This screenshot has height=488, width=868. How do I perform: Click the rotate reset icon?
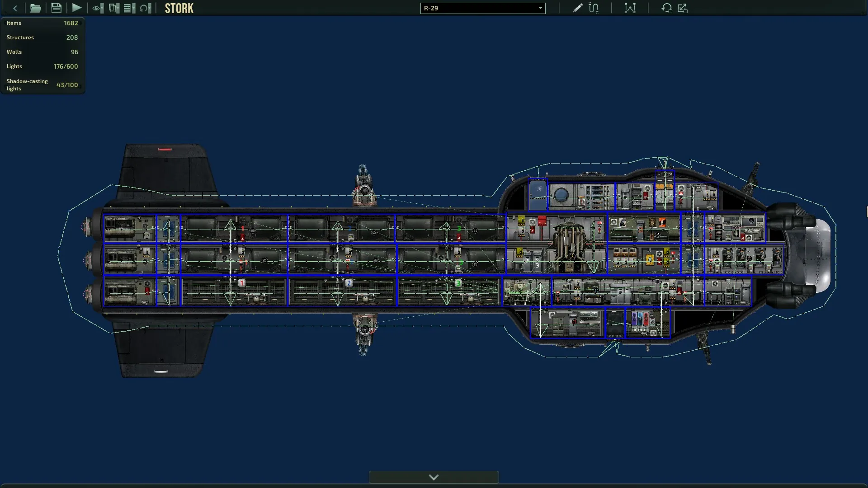(666, 8)
